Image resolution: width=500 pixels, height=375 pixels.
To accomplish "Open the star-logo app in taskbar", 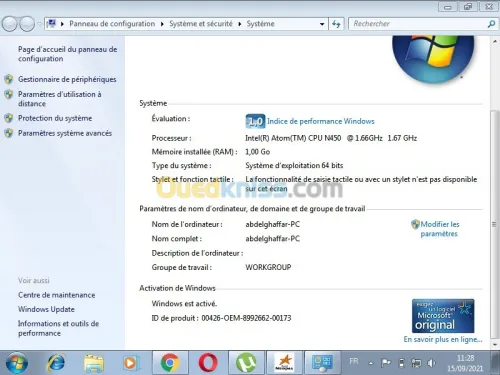I will click(284, 363).
